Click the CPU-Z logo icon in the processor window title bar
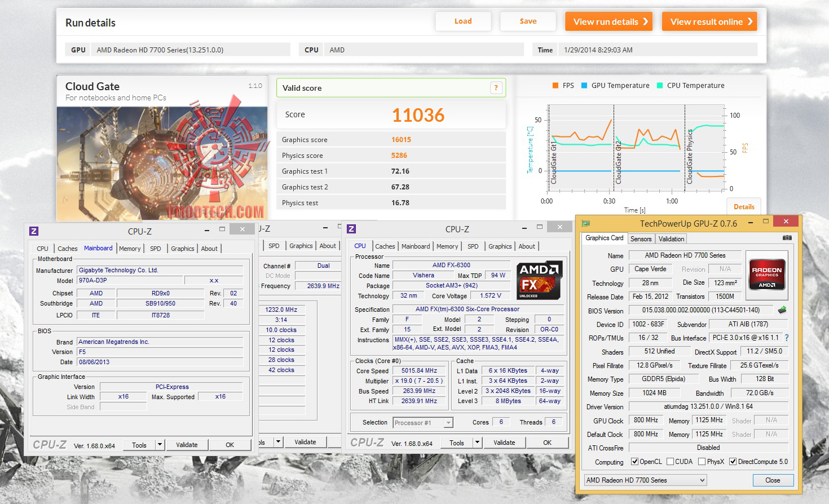Screen dimensions: 829x504 pos(351,229)
